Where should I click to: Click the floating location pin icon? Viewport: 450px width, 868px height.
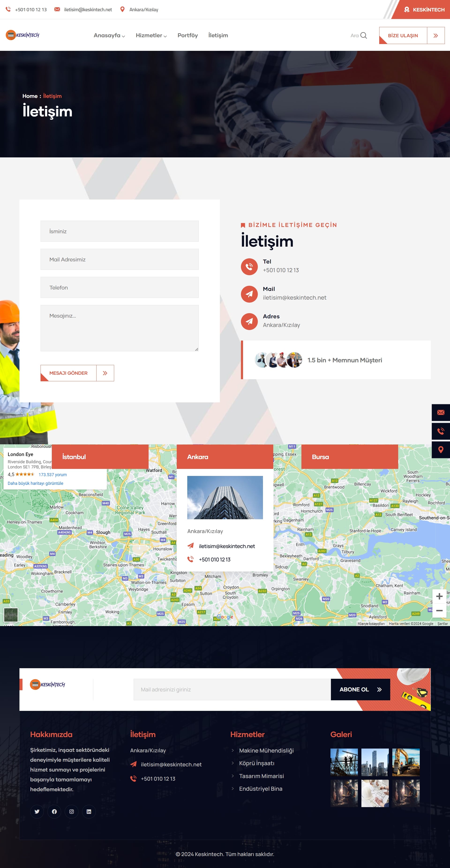[x=441, y=449]
